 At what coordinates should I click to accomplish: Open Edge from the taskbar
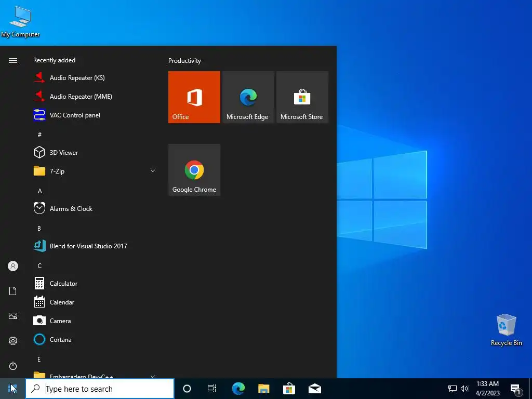tap(238, 389)
